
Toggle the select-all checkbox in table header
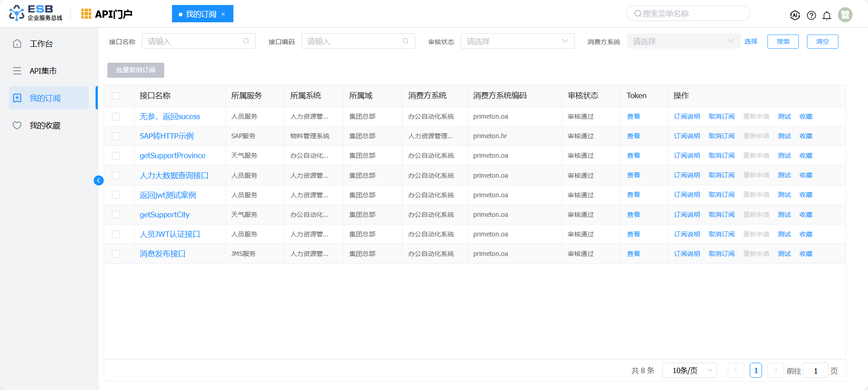[x=116, y=96]
